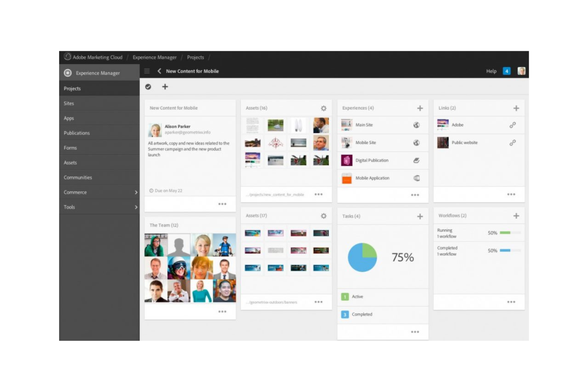Screen dimensions: 588x392
Task: Open the Mobile Site experience
Action: pos(383,143)
